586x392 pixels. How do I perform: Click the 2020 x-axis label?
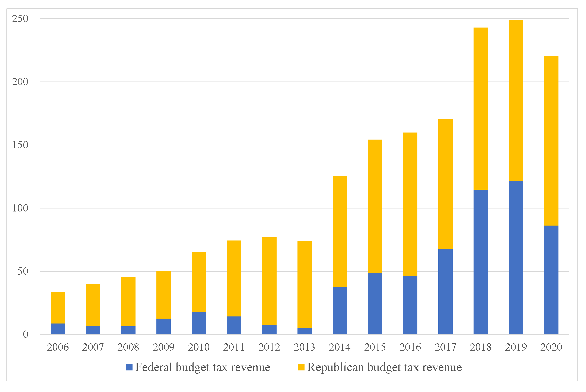(x=551, y=347)
